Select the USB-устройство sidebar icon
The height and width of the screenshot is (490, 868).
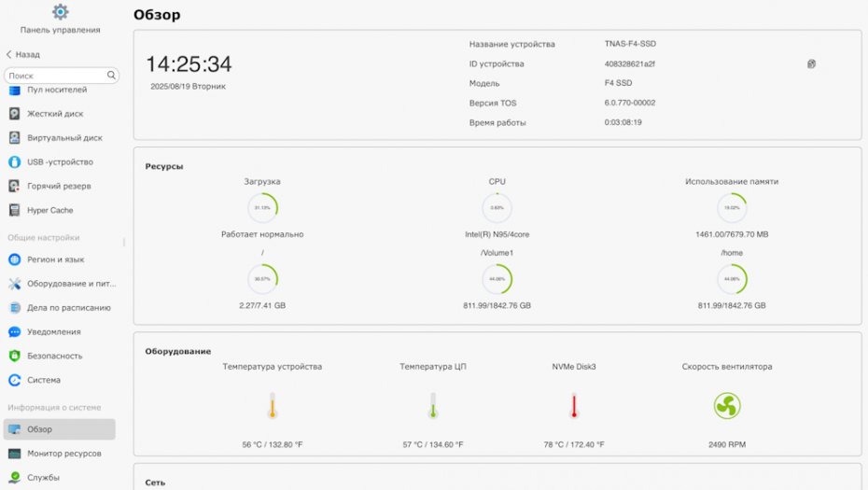pyautogui.click(x=14, y=161)
